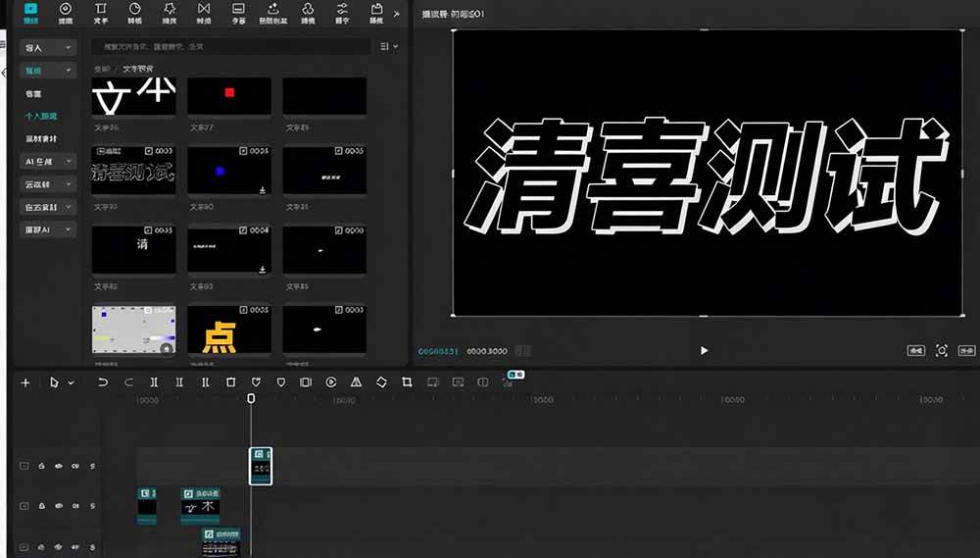Rotate the clip with diamond icon
The height and width of the screenshot is (558, 980).
tap(381, 382)
